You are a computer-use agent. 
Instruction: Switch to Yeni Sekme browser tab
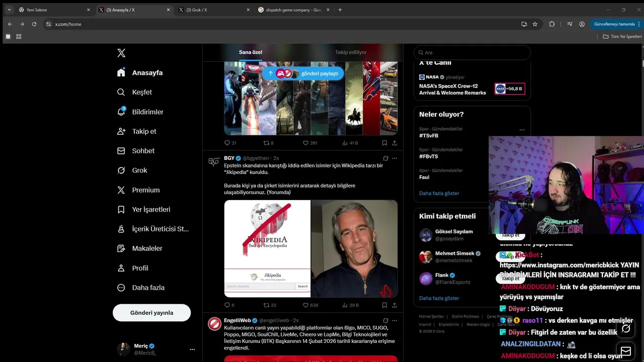pyautogui.click(x=54, y=10)
